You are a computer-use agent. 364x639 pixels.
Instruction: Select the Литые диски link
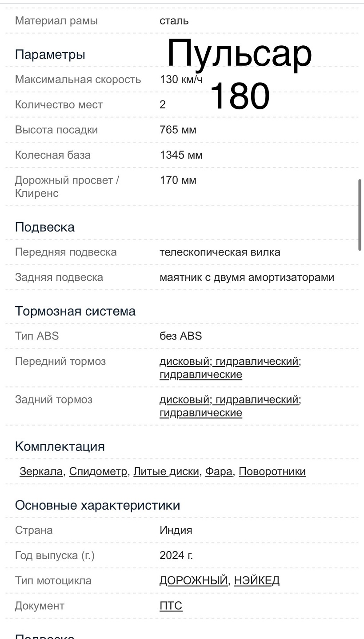(166, 471)
